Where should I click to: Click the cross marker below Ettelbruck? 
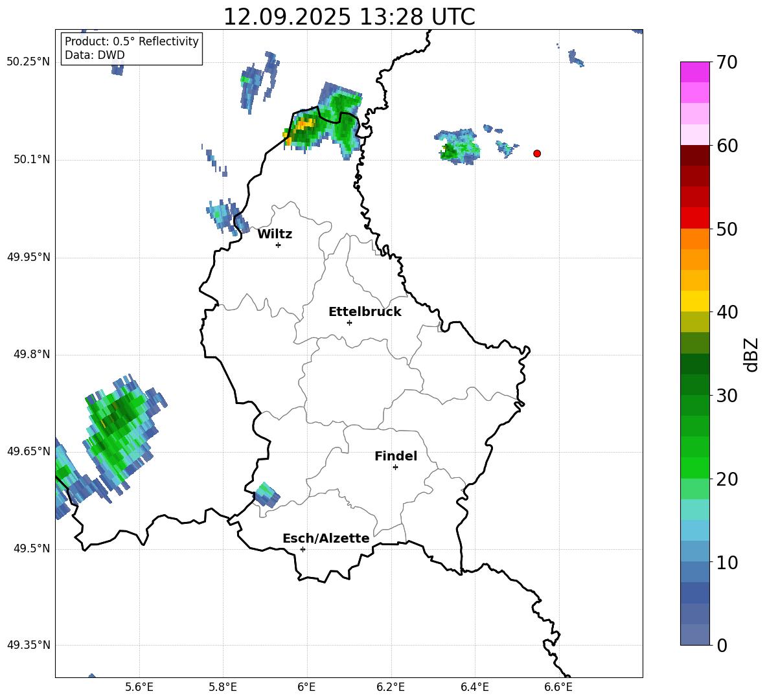349,322
